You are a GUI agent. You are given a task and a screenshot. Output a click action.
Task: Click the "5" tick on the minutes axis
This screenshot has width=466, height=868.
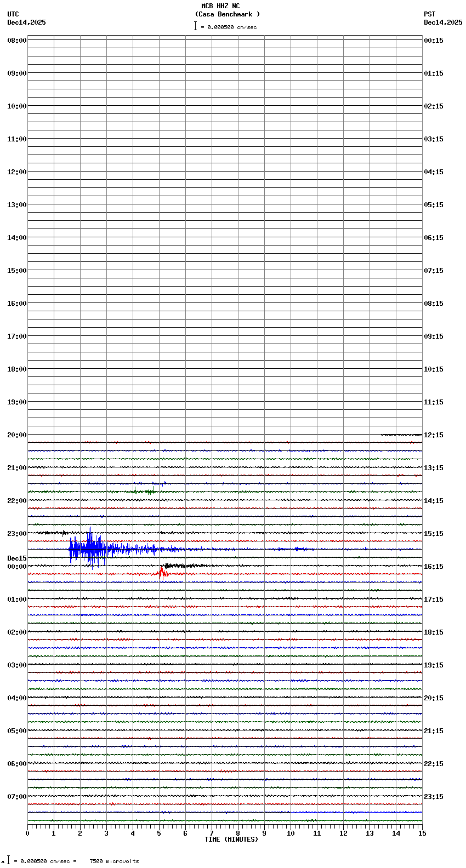point(159,833)
